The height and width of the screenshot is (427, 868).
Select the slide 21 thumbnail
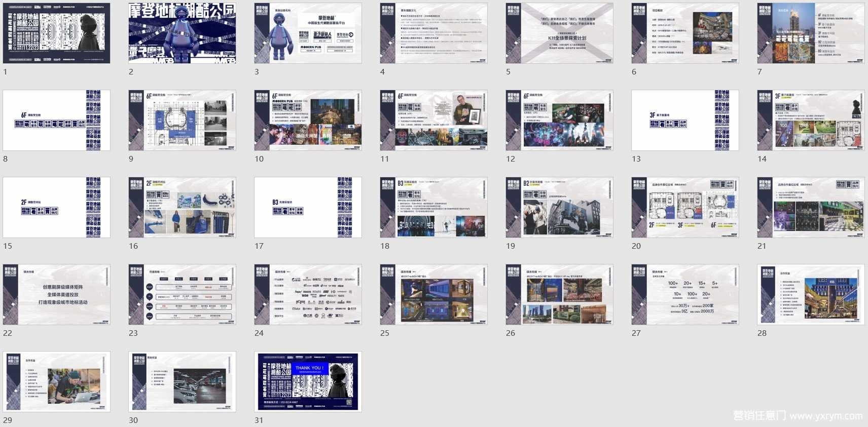coord(811,208)
